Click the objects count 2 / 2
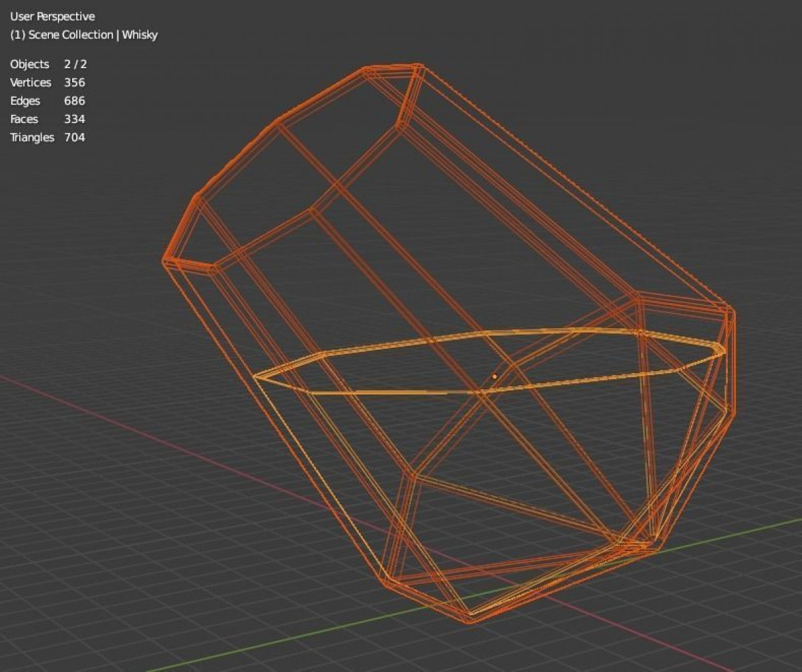Image resolution: width=802 pixels, height=672 pixels. coord(76,64)
